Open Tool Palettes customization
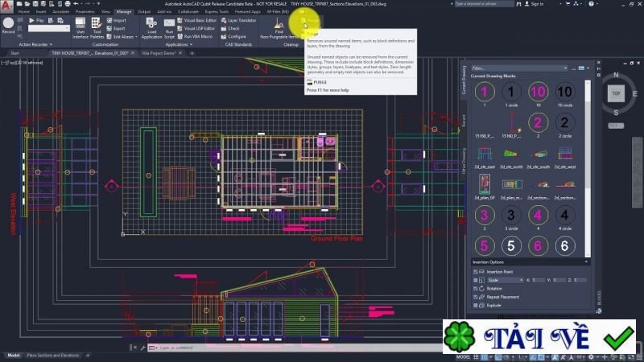 97,28
